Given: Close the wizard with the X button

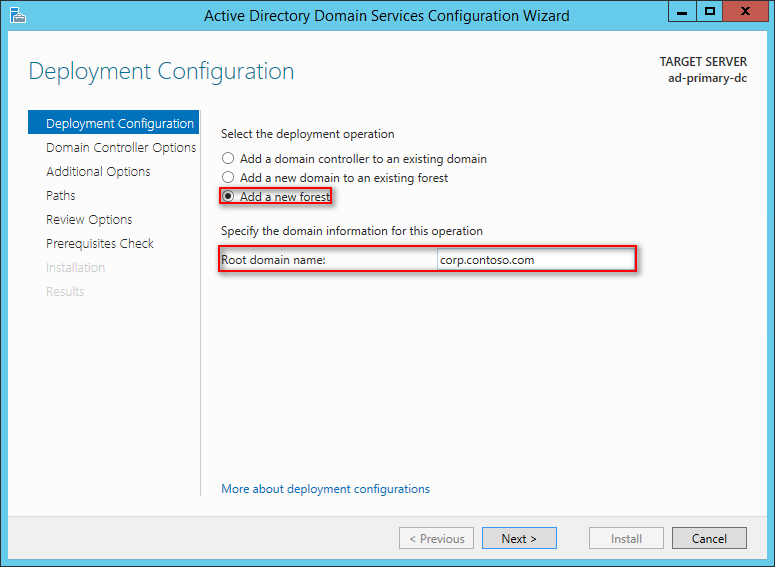Looking at the screenshot, I should tap(745, 11).
